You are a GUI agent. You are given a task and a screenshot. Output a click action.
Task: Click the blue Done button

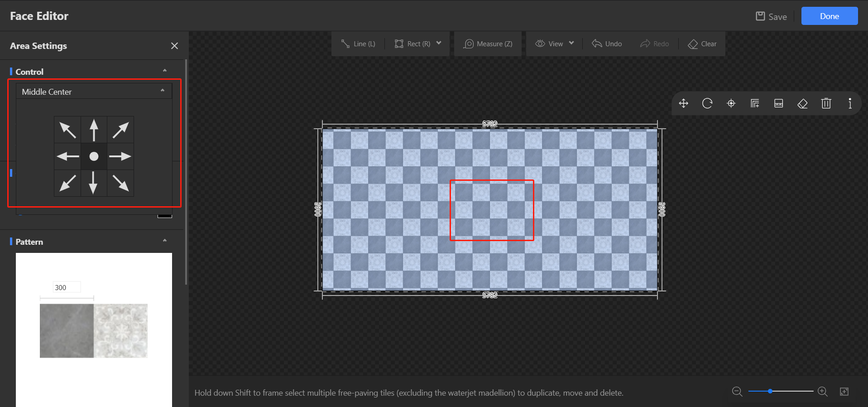[829, 16]
